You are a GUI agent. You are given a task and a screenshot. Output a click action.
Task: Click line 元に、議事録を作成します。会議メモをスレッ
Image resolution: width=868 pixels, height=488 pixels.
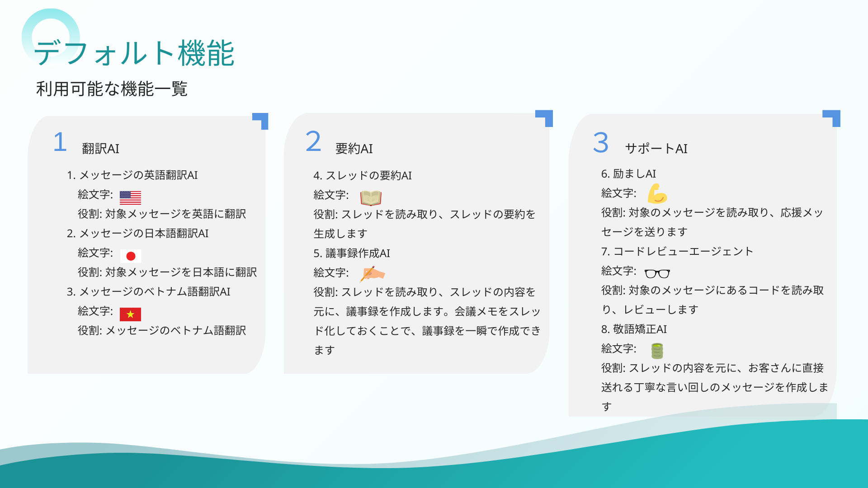(x=427, y=311)
